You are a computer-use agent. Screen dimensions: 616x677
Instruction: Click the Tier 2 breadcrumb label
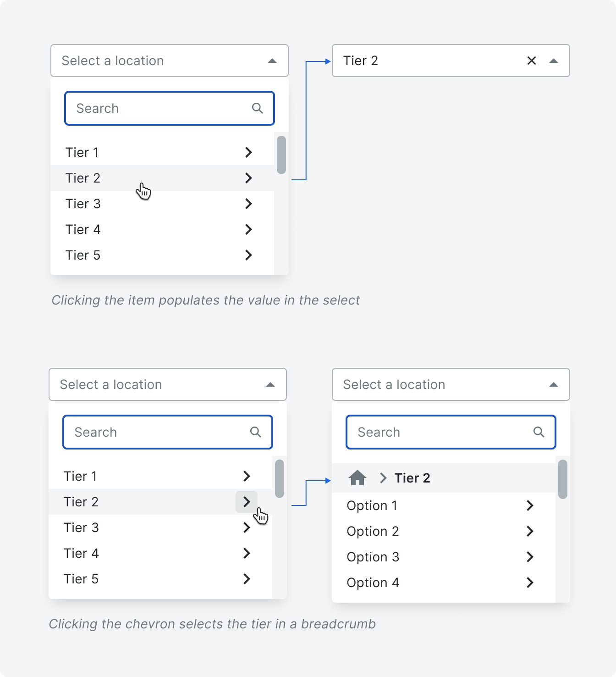click(412, 478)
